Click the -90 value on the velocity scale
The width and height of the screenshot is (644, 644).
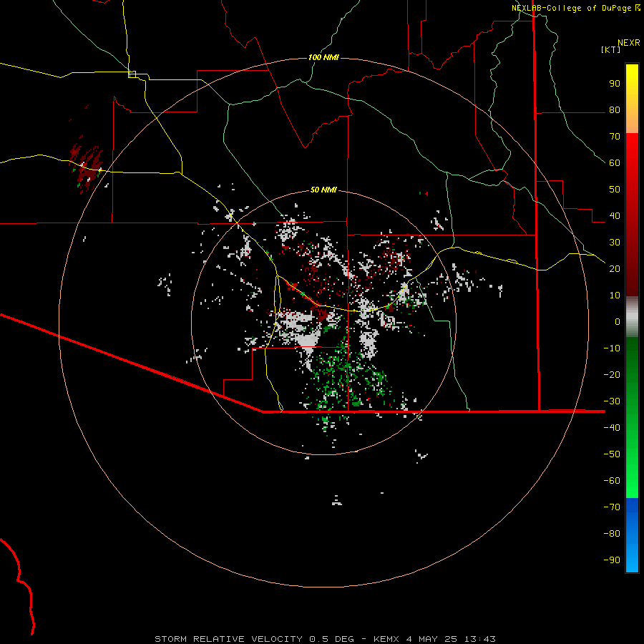(x=612, y=560)
